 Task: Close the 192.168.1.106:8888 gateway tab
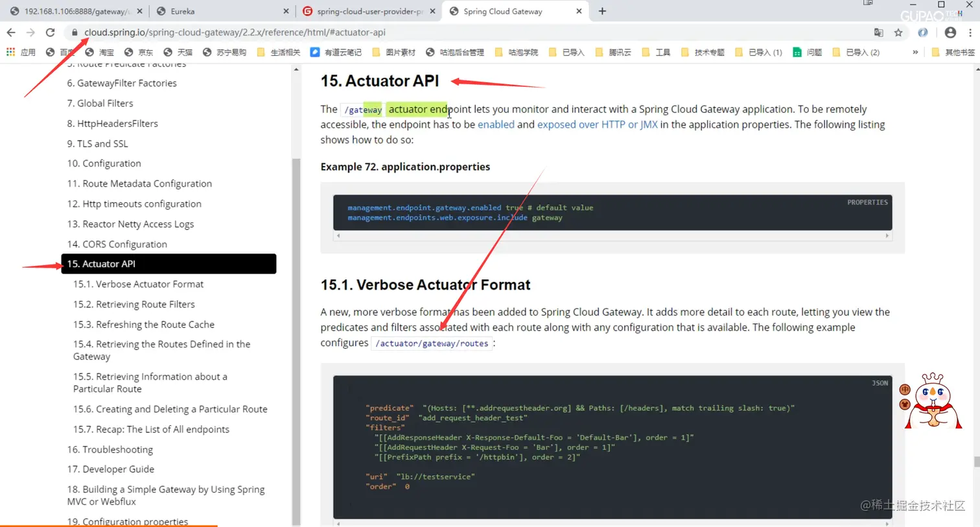click(x=139, y=11)
